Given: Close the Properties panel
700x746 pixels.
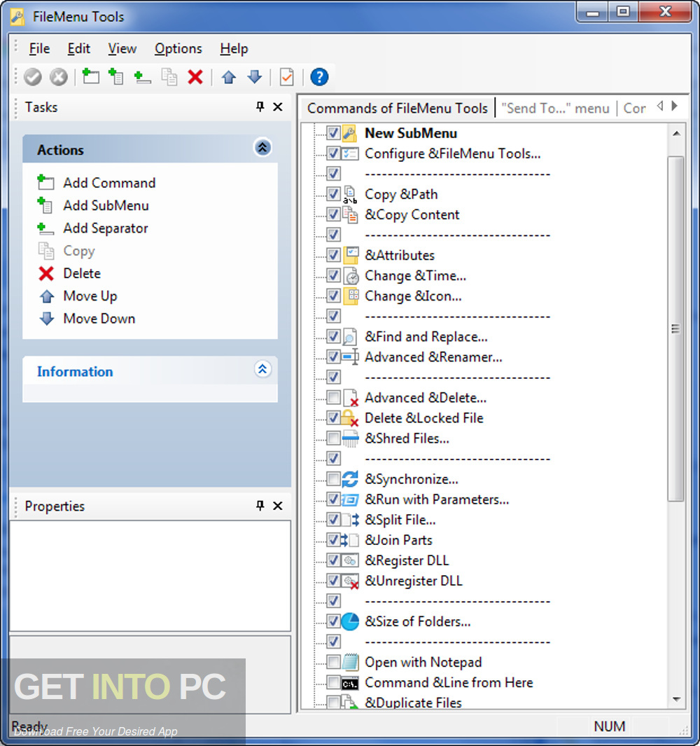Looking at the screenshot, I should point(278,506).
